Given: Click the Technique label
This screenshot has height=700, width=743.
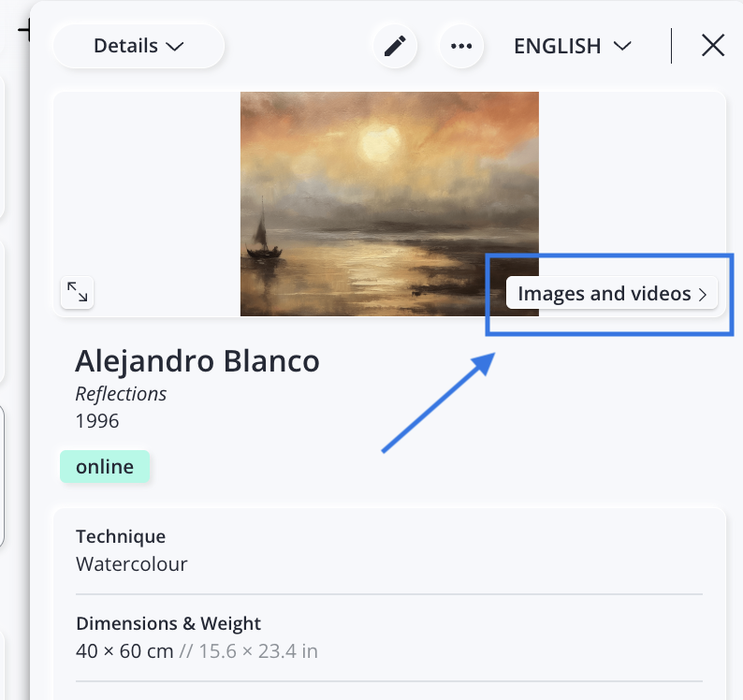Looking at the screenshot, I should tap(121, 536).
